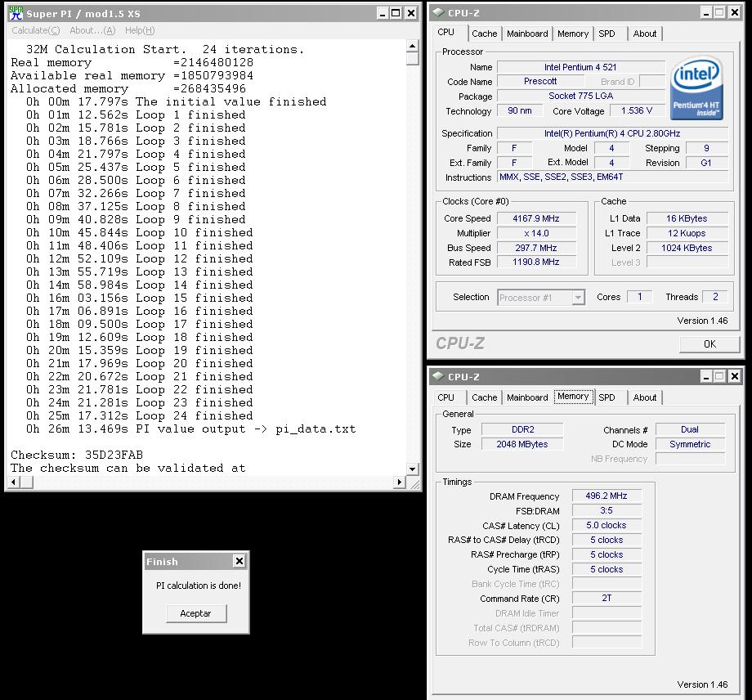Click Aceptar in the Finish dialog
Viewport: 752px width, 700px height.
pyautogui.click(x=195, y=613)
